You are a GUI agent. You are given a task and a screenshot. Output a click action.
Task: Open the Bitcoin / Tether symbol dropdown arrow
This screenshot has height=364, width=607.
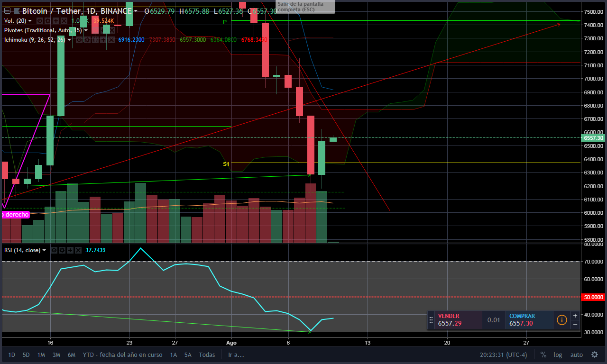click(136, 11)
